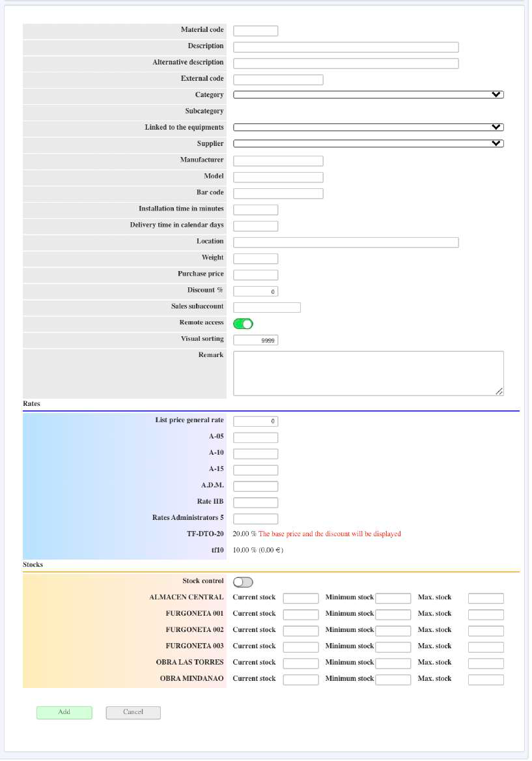Click the FURGONETA 002 current stock field
532x761 pixels.
pos(301,631)
